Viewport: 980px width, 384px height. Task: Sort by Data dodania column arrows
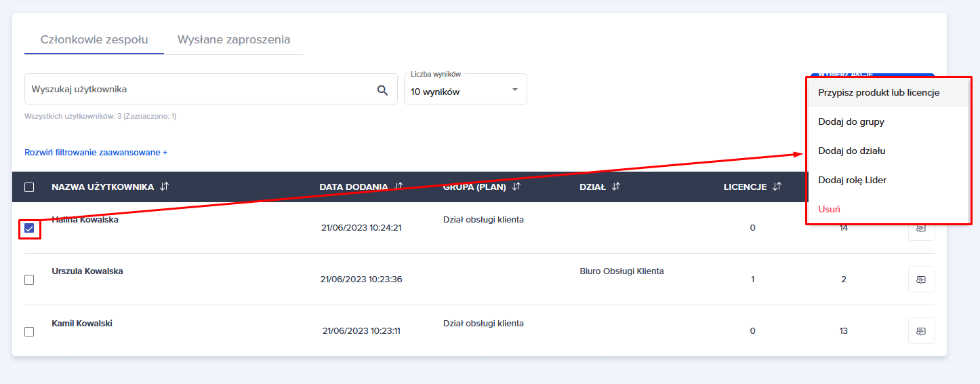click(x=399, y=187)
